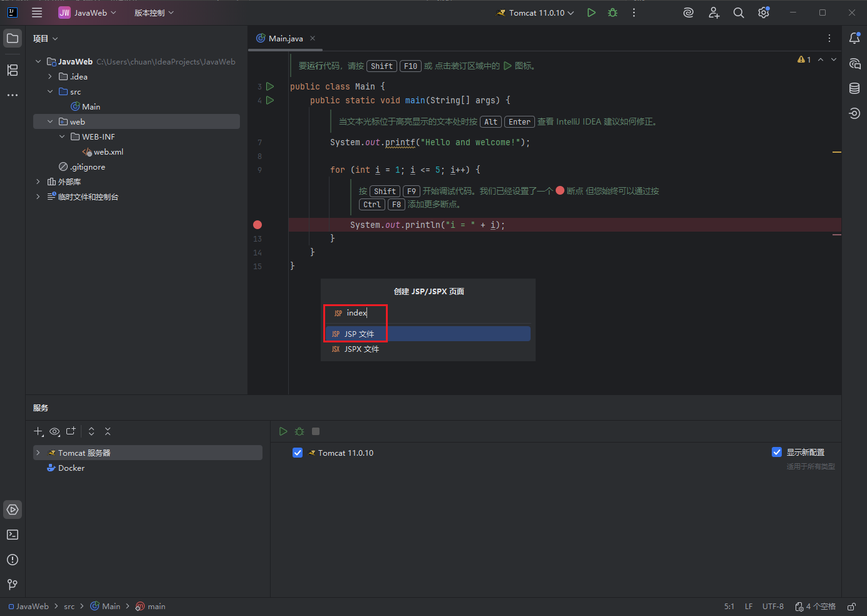Click the 4 个空格 indent setting
Viewport: 867px width, 616px height.
[x=816, y=607]
